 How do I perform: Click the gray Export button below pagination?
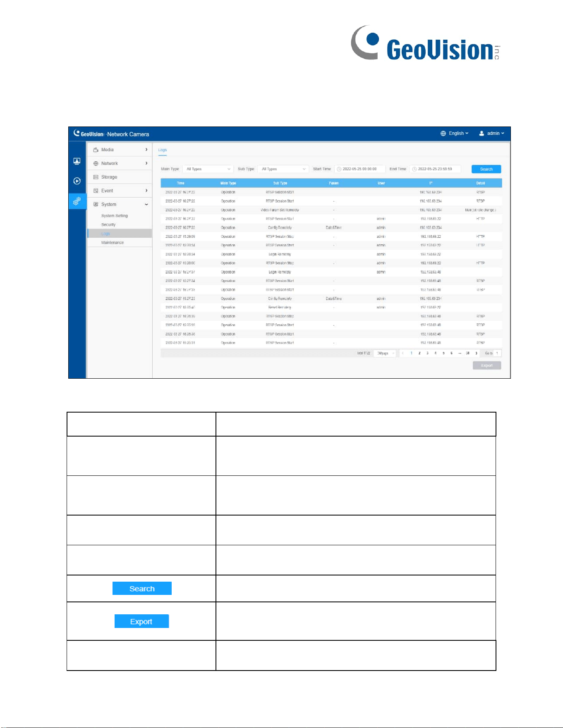(x=487, y=365)
